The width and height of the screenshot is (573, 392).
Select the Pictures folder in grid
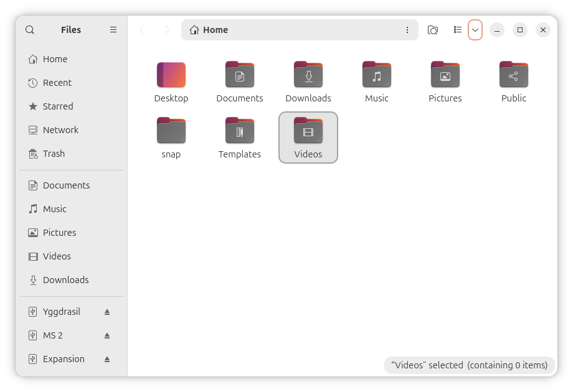445,75
